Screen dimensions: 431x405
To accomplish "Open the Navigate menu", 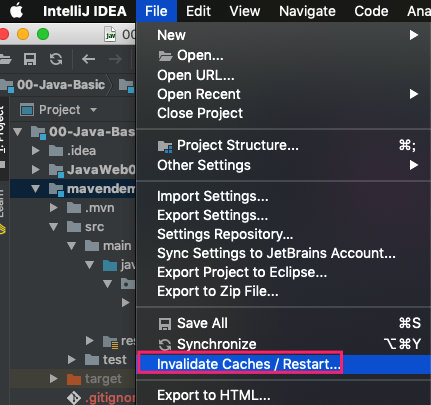I will 307,11.
